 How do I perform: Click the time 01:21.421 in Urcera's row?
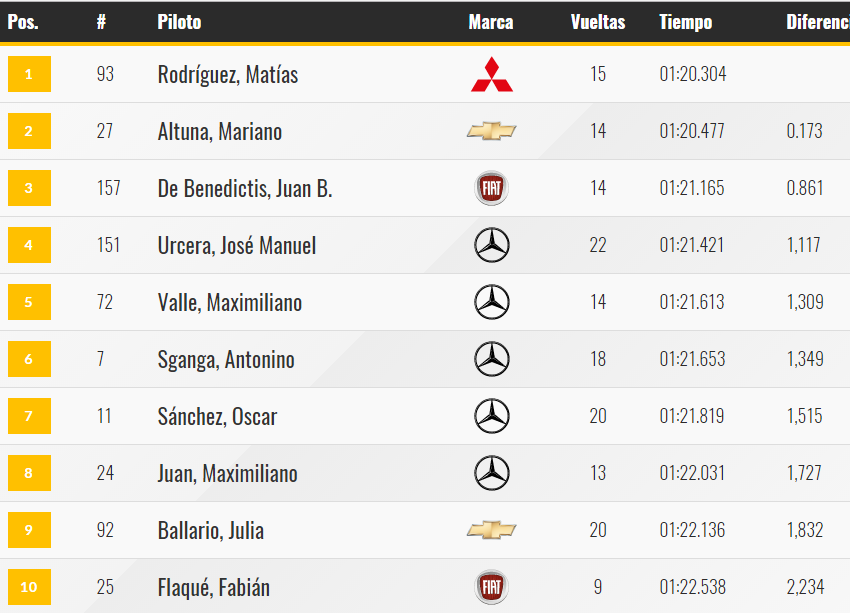(x=692, y=245)
